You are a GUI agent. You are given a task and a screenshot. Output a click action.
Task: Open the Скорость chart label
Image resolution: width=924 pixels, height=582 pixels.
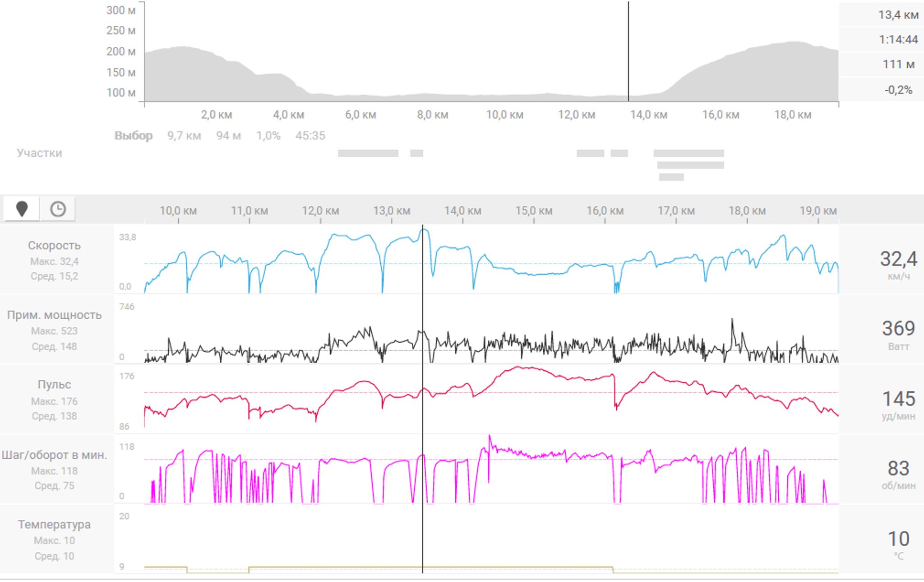[x=54, y=245]
